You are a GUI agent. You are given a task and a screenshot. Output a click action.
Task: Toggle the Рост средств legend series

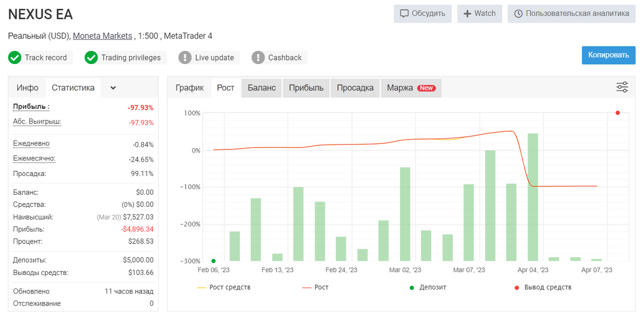tap(224, 287)
